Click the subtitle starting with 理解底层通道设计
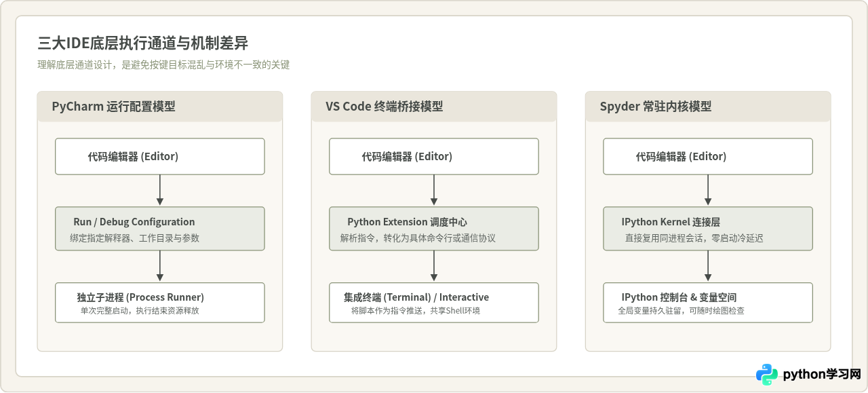 [163, 65]
